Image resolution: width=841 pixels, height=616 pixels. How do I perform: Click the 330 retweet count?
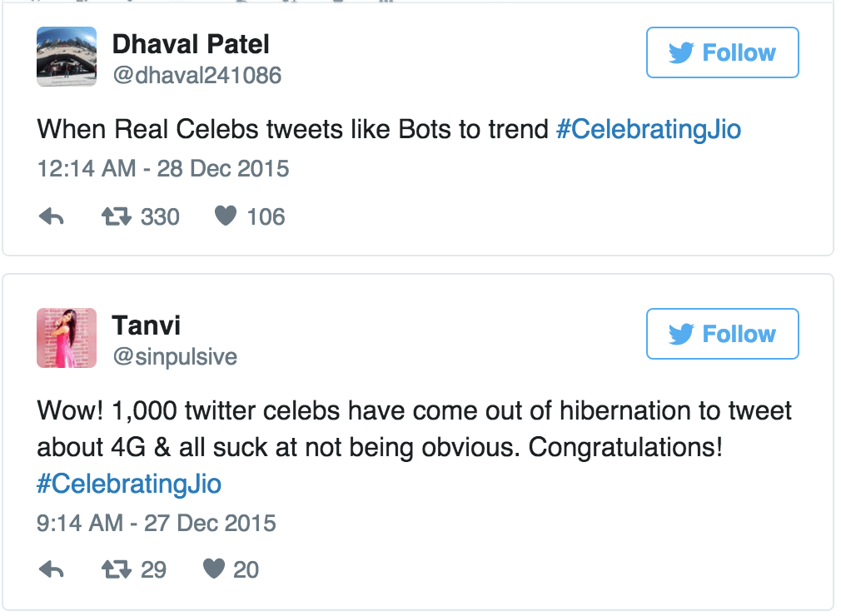point(159,217)
